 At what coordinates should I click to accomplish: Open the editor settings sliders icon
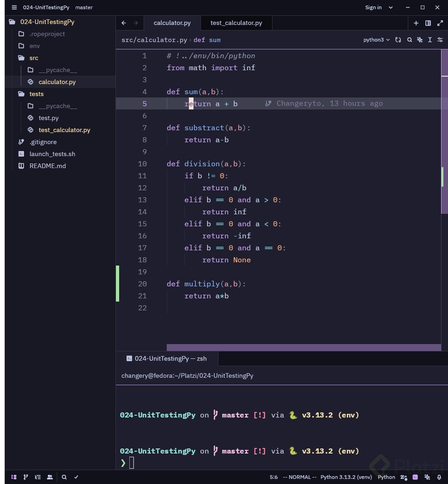(x=440, y=40)
